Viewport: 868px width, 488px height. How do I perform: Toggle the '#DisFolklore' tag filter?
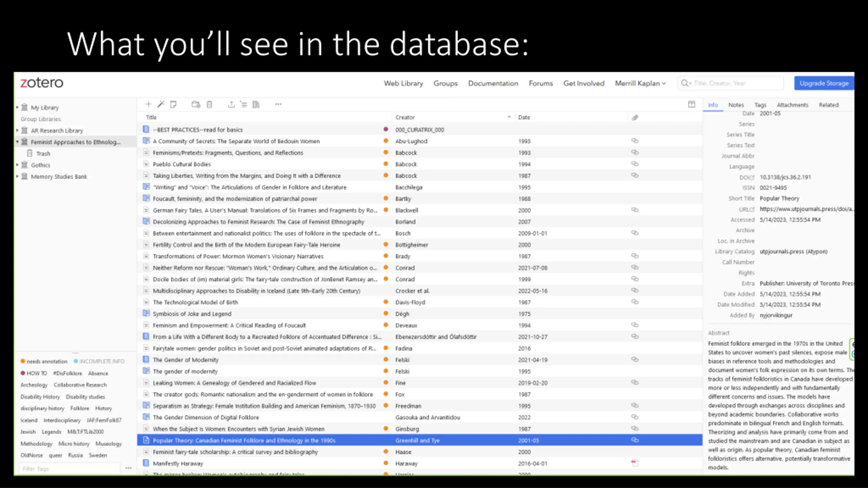point(67,373)
